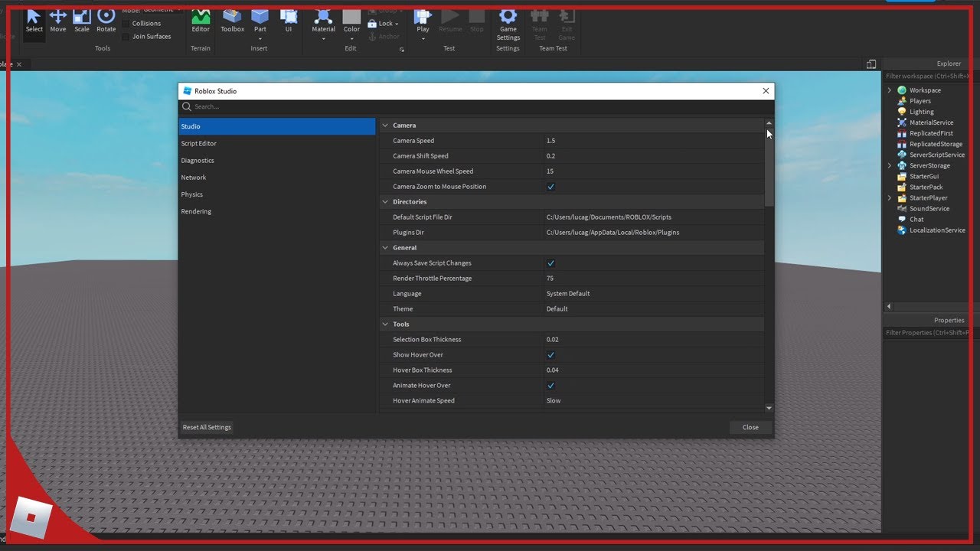
Task: Enable the Collisions checkbox in ribbon
Action: tap(126, 24)
